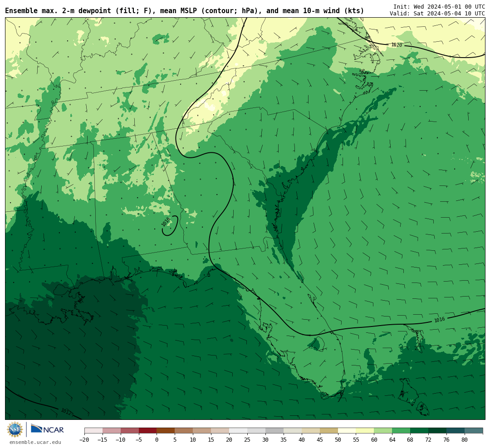Pick the light green 60 to 64 swatch
Screen dimensions: 490x448
coord(383,431)
